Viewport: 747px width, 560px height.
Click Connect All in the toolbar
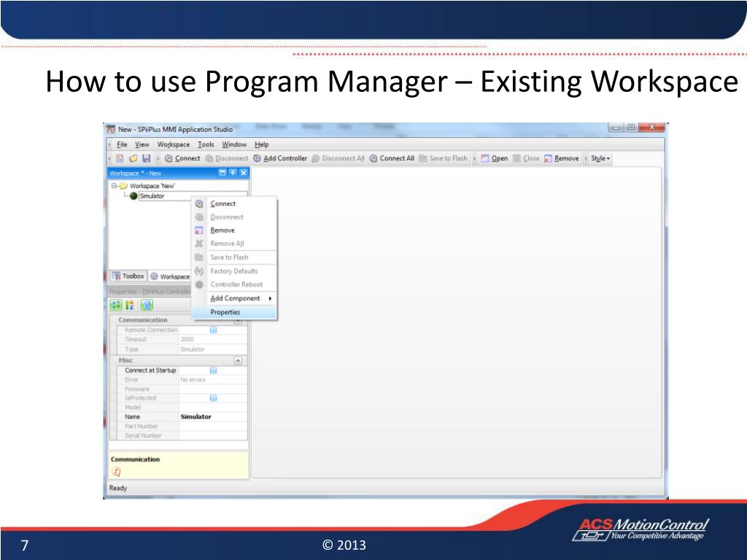point(392,158)
